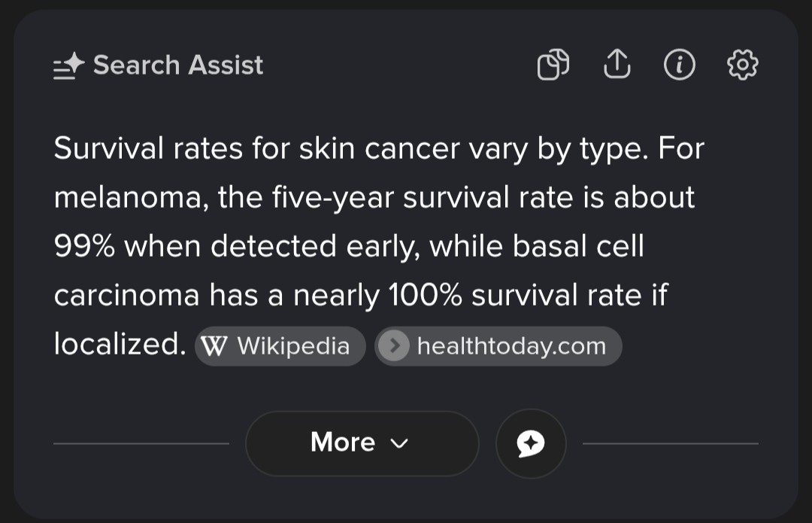Image resolution: width=812 pixels, height=523 pixels.
Task: Click the "99%" figure in the answer
Action: click(x=84, y=247)
